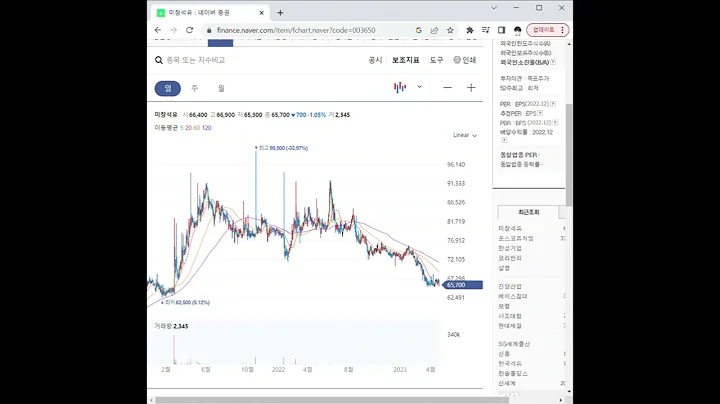Image resolution: width=720 pixels, height=404 pixels.
Task: Click the 65,700 current price label
Action: point(462,285)
